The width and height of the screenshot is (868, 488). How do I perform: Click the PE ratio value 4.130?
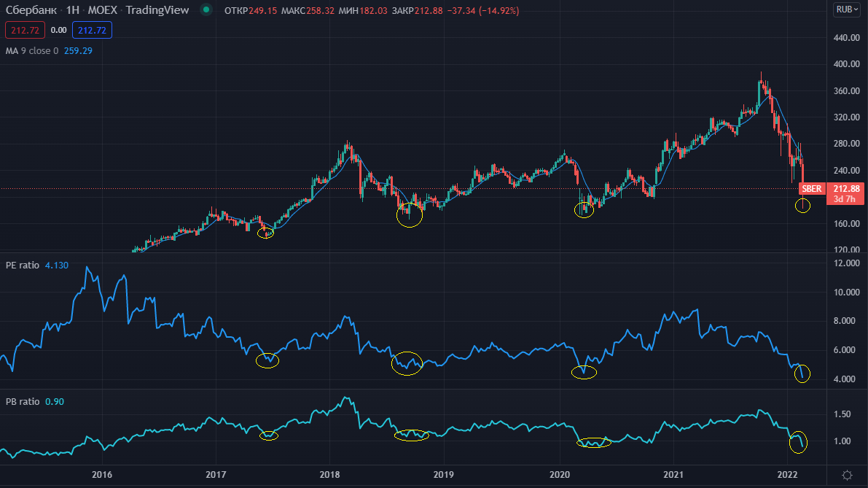click(x=56, y=266)
